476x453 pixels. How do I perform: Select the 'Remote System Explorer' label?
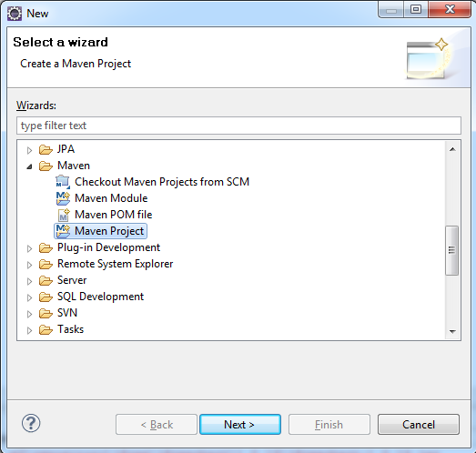coord(115,264)
